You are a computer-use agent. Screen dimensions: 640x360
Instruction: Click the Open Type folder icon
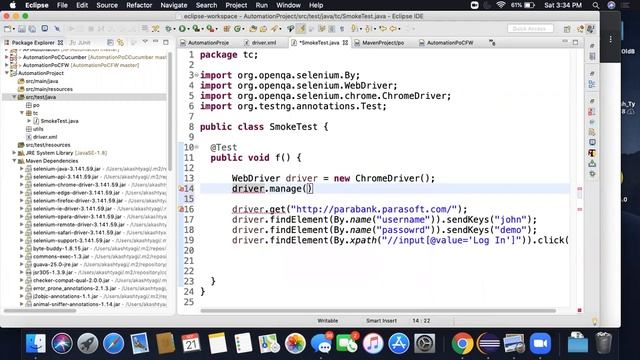pos(253,29)
